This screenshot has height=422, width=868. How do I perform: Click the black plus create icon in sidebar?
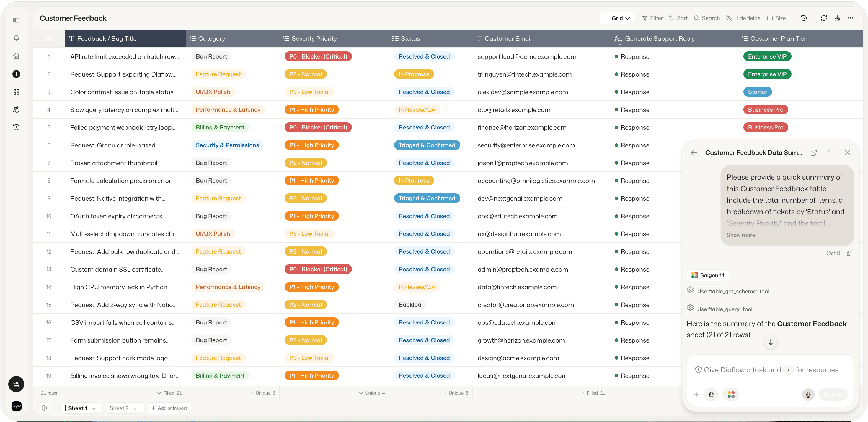click(x=16, y=74)
